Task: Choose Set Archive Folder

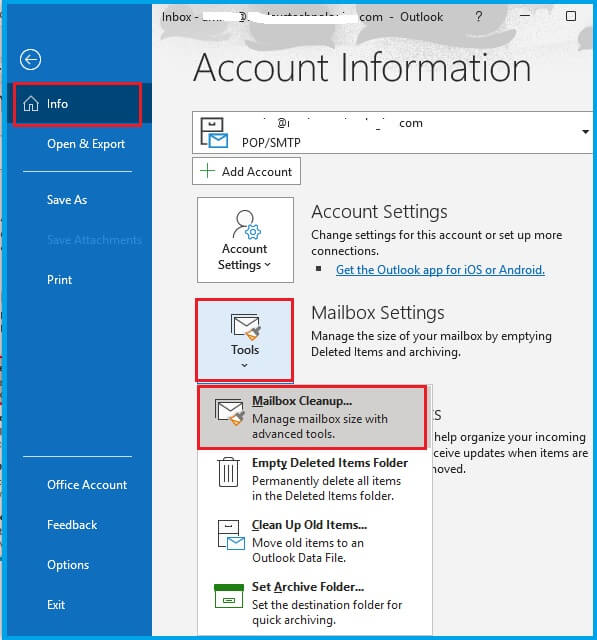Action: (315, 602)
